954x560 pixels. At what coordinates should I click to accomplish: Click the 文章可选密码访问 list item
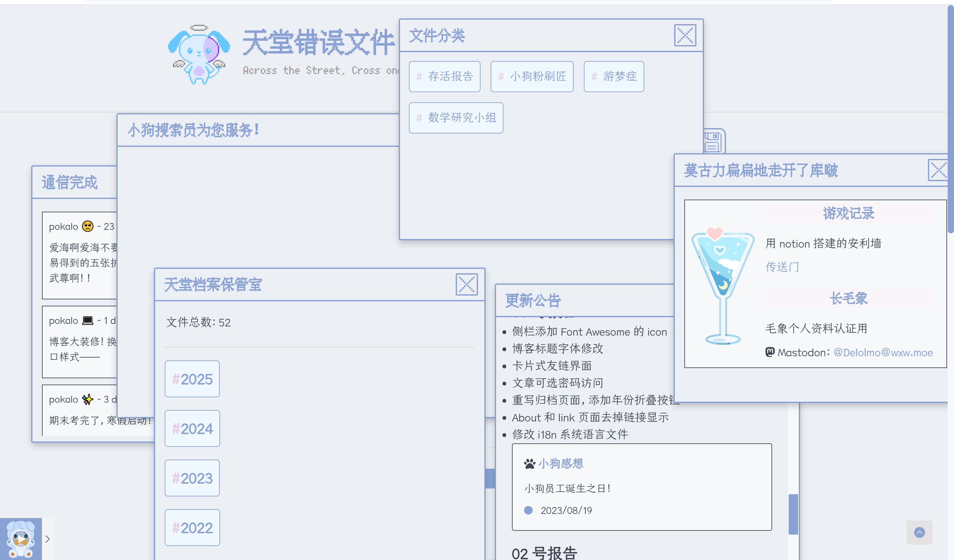coord(557,383)
